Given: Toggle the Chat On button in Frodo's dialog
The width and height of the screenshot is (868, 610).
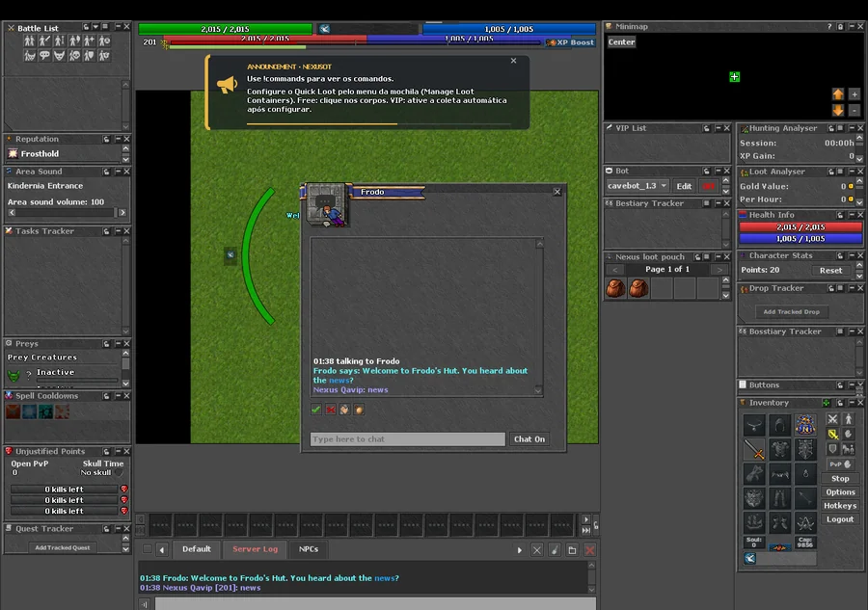Looking at the screenshot, I should tap(529, 439).
